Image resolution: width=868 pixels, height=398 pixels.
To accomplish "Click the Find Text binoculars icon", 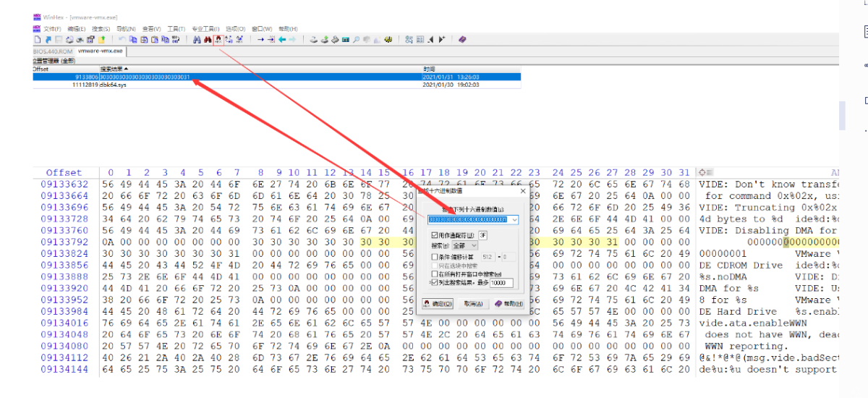I will click(196, 39).
